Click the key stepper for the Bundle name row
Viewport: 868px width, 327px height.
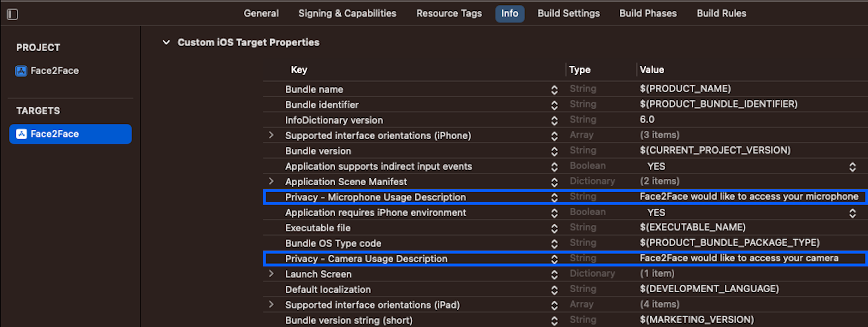pyautogui.click(x=554, y=90)
